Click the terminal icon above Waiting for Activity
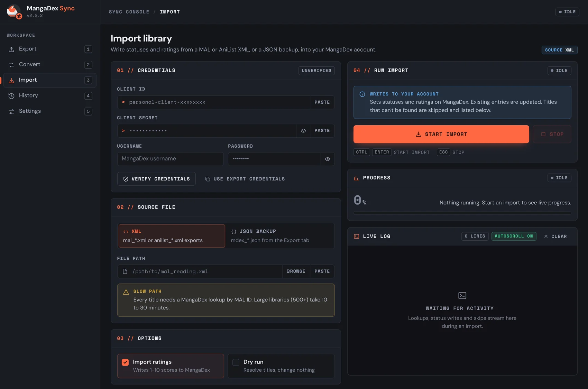 click(462, 296)
